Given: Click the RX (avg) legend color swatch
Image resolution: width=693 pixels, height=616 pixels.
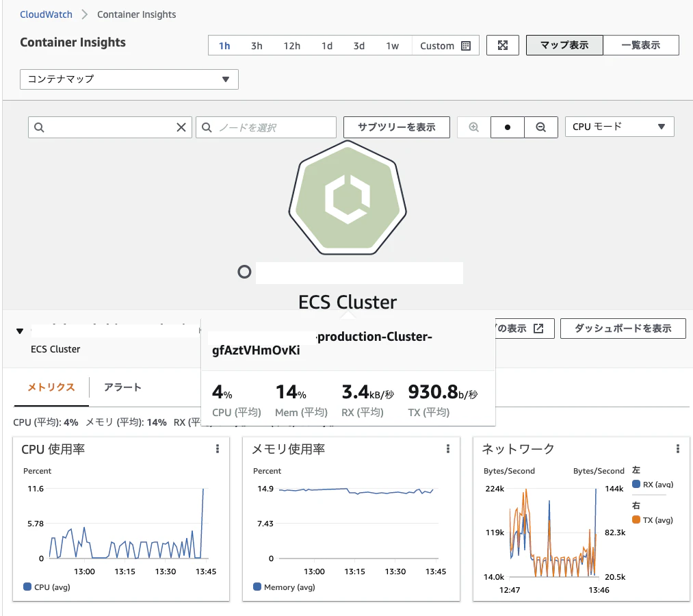Looking at the screenshot, I should point(636,484).
